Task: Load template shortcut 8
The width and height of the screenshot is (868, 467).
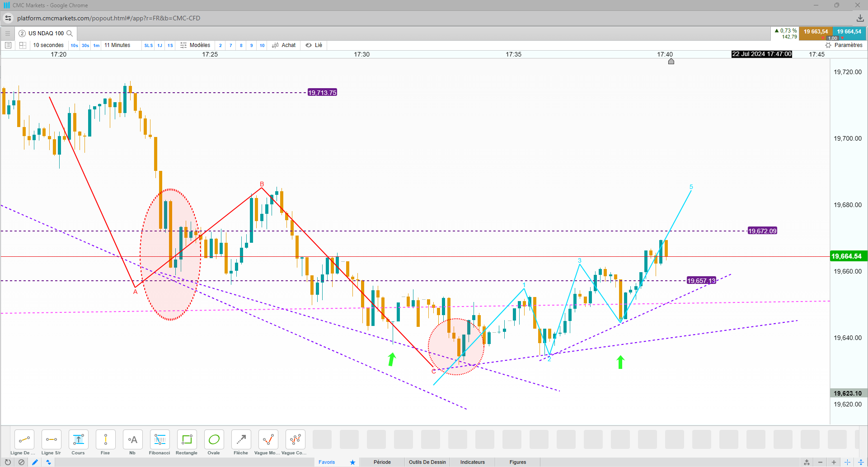Action: tap(241, 45)
